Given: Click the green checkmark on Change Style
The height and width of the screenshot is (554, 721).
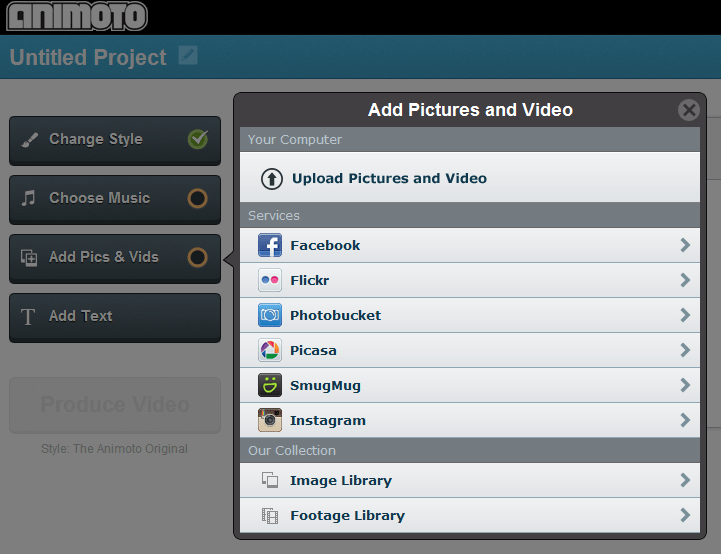Looking at the screenshot, I should pos(198,139).
